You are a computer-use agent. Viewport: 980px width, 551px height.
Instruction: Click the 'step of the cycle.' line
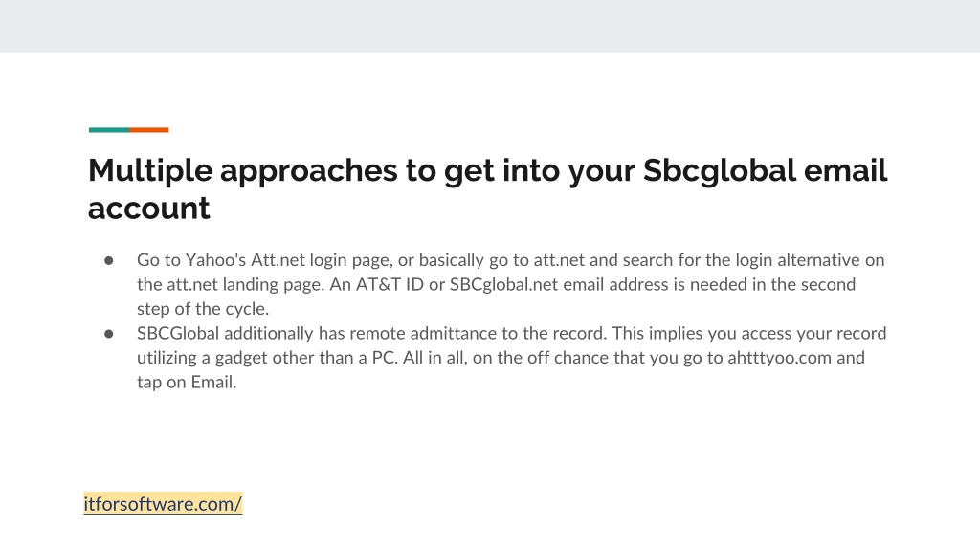pyautogui.click(x=203, y=309)
